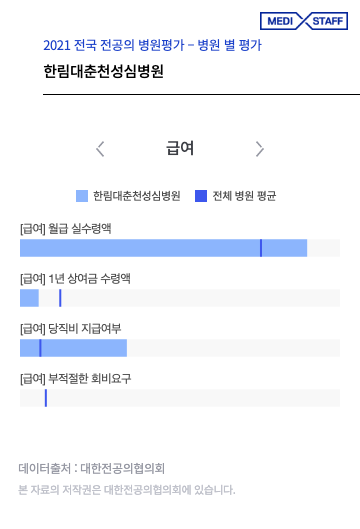Click the dark blue 전체 병원 평균 legend swatch
This screenshot has height=529, width=360.
coord(201,196)
